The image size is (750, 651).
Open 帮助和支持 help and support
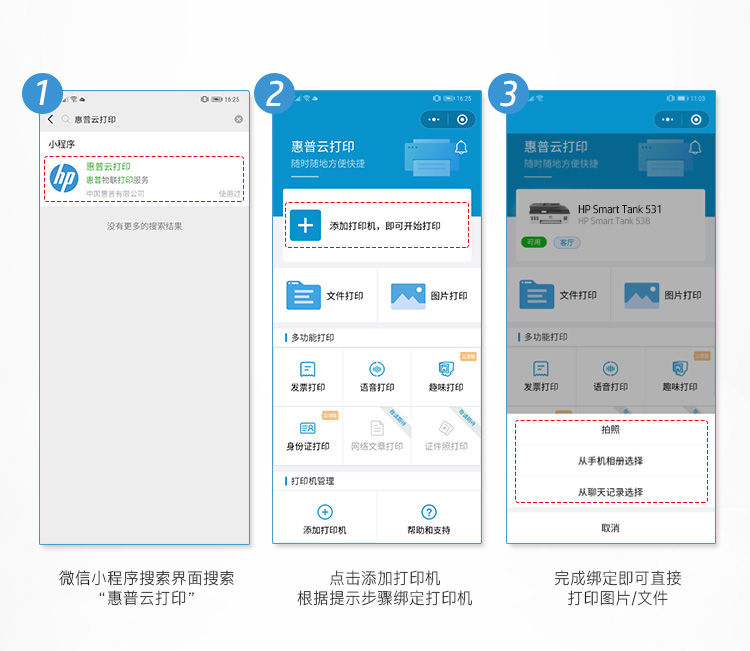click(428, 518)
